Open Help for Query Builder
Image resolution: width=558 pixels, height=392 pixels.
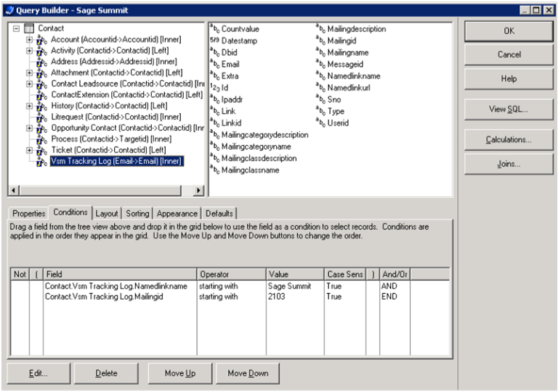(x=509, y=78)
